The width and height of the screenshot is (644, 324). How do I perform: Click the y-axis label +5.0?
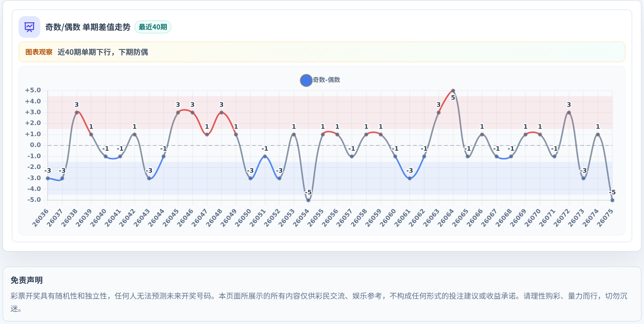click(x=33, y=90)
